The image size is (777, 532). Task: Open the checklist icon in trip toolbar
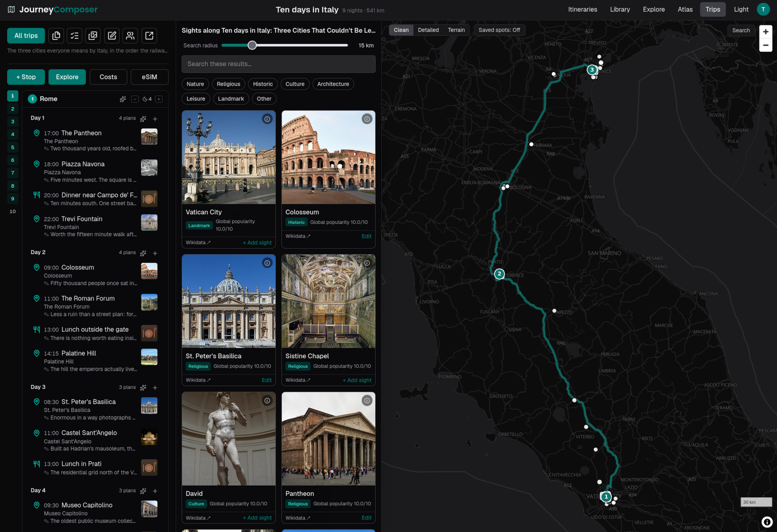[x=74, y=36]
